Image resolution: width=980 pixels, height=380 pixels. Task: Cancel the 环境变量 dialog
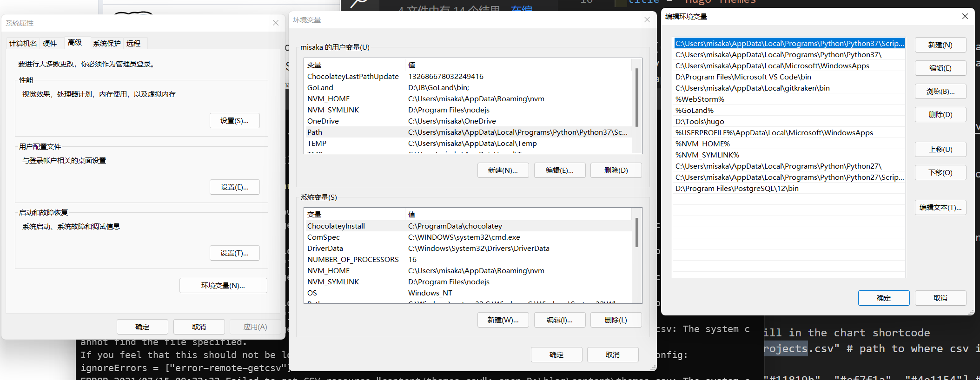613,355
